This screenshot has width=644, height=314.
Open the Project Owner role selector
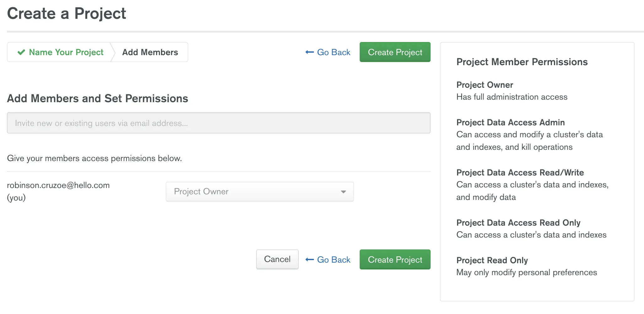click(260, 192)
